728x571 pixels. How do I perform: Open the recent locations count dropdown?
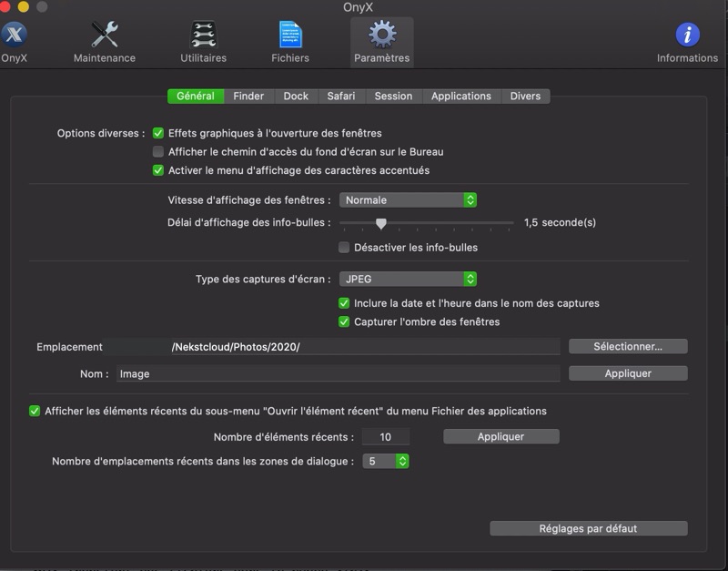coord(386,462)
